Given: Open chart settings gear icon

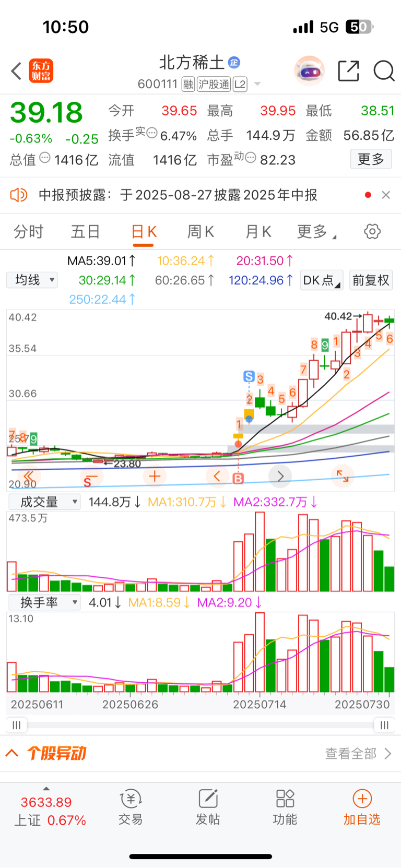Looking at the screenshot, I should 372,231.
